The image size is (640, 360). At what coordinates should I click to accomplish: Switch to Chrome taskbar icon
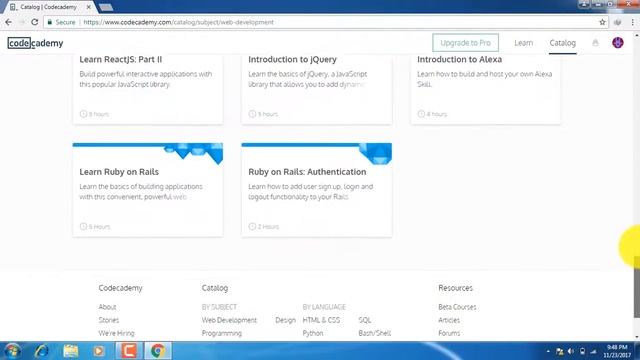pyautogui.click(x=158, y=351)
